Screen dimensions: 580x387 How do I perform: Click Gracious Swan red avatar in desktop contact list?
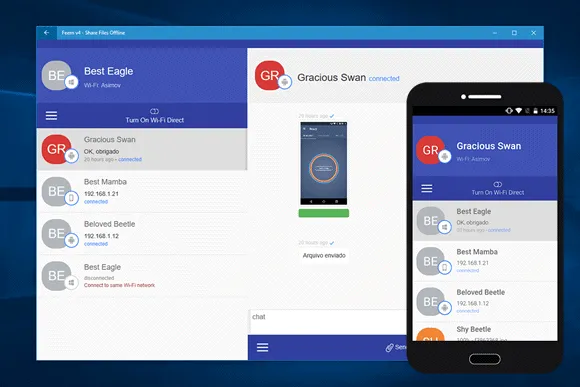(56, 149)
